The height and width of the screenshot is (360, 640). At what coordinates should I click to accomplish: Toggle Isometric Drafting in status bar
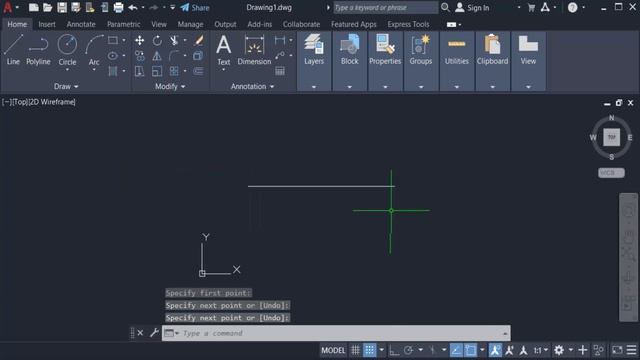click(x=432, y=350)
